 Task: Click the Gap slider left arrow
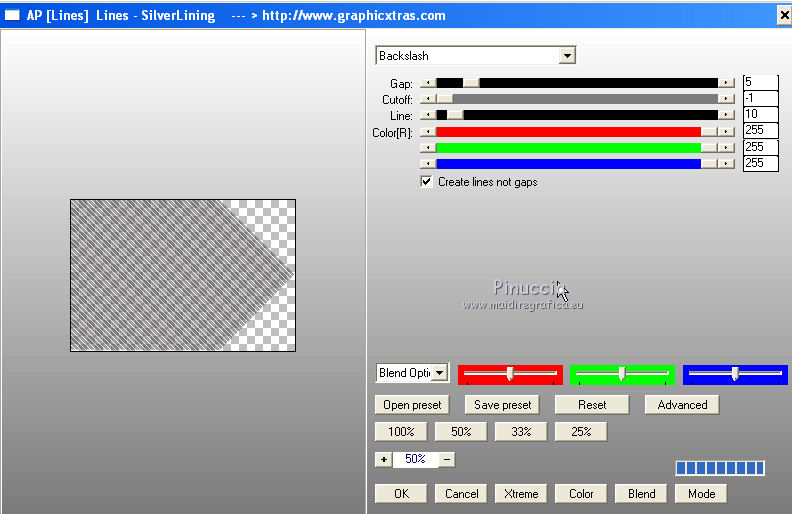[x=428, y=83]
